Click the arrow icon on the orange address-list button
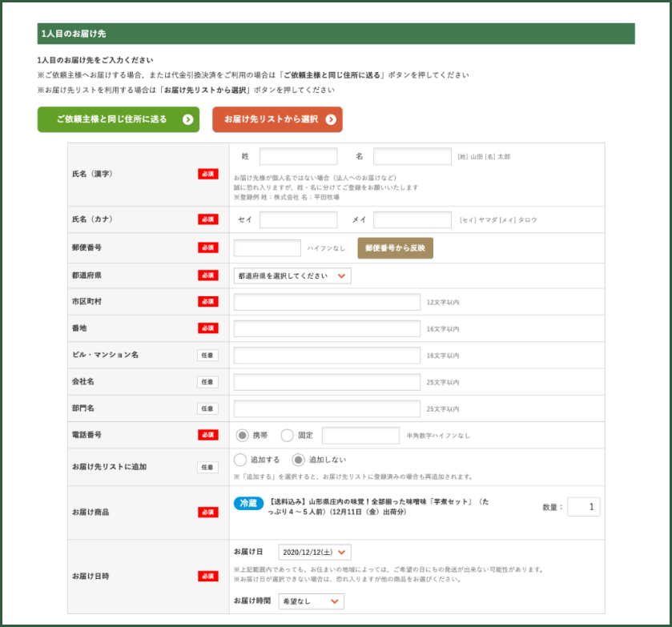Viewport: 672px width, 627px height. pyautogui.click(x=331, y=119)
